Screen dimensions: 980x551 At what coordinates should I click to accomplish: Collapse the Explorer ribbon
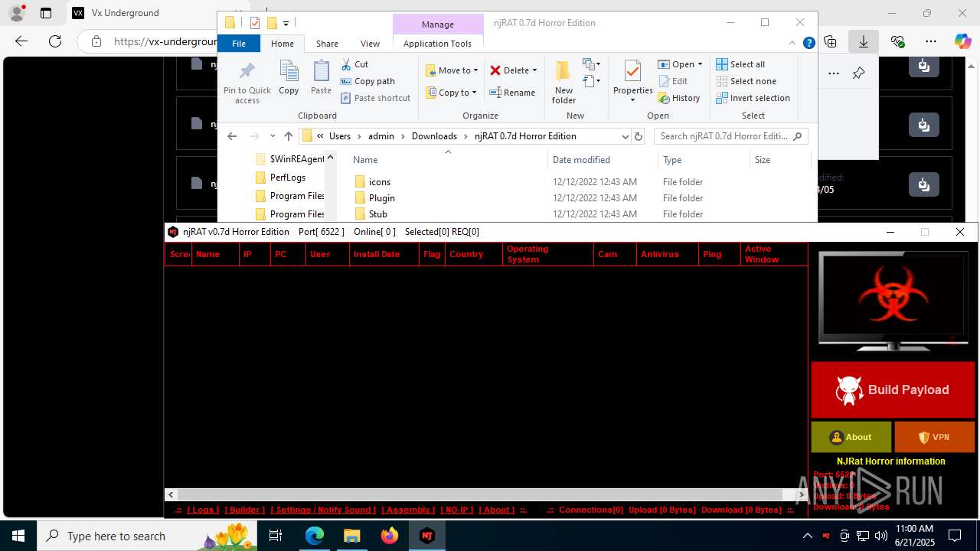coord(794,44)
